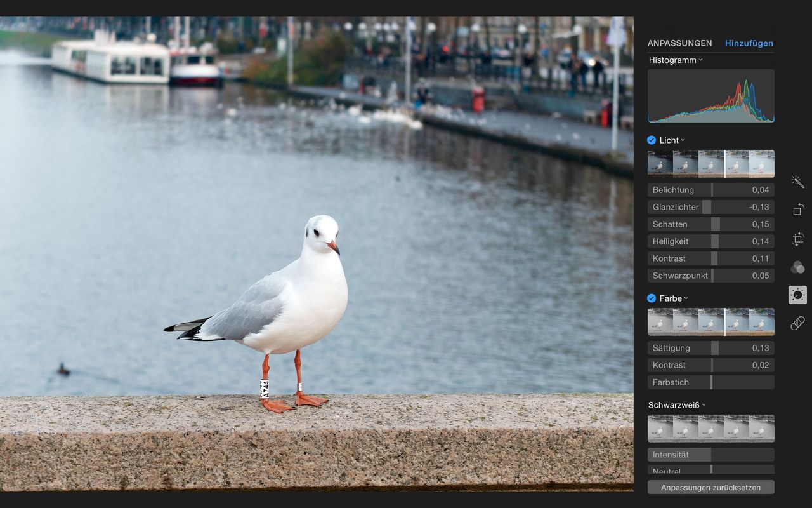Open the crop tool
The width and height of the screenshot is (812, 508).
(797, 239)
